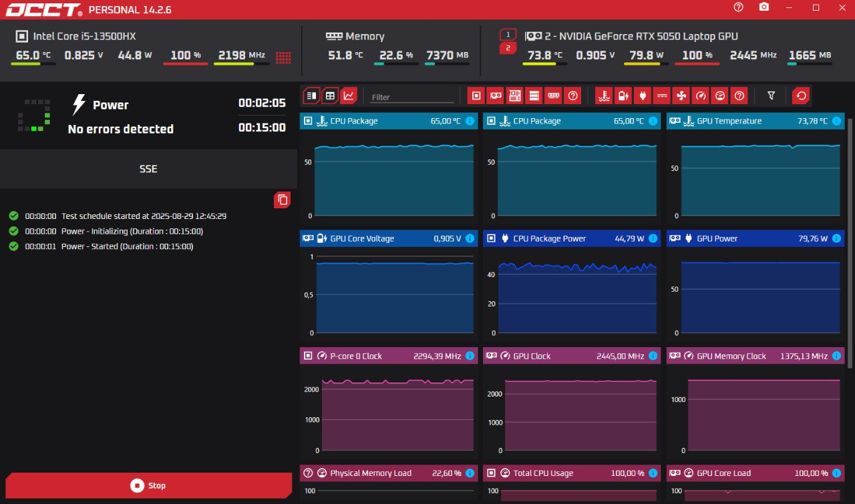The width and height of the screenshot is (855, 504).
Task: Open info for CPU Package Power graph
Action: tap(653, 238)
